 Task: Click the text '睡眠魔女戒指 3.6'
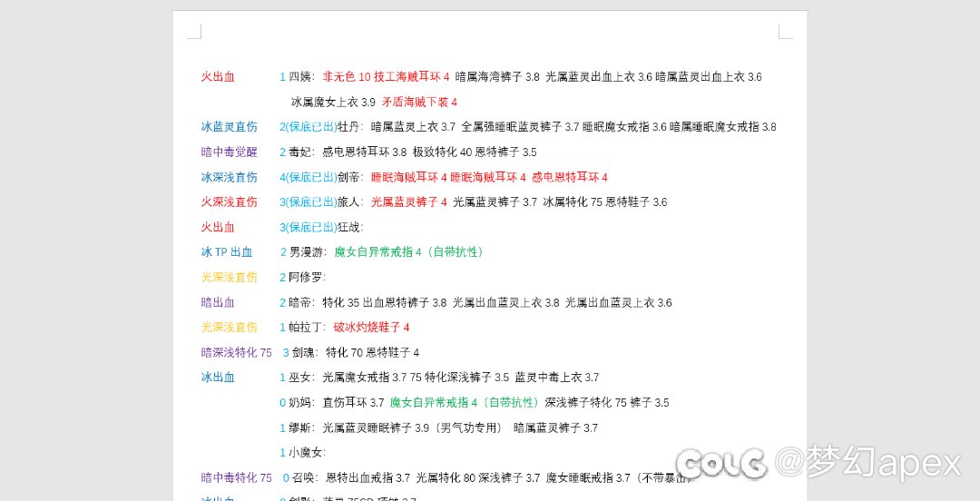click(x=624, y=127)
